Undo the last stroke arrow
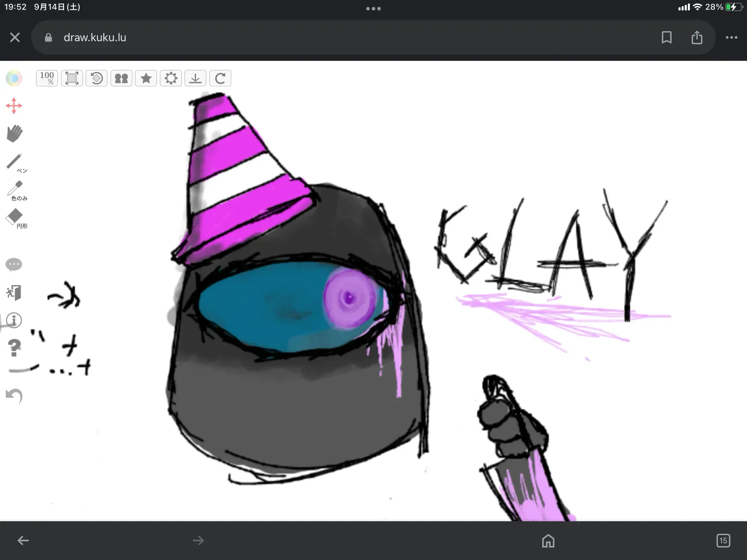Image resolution: width=747 pixels, height=560 pixels. (14, 396)
